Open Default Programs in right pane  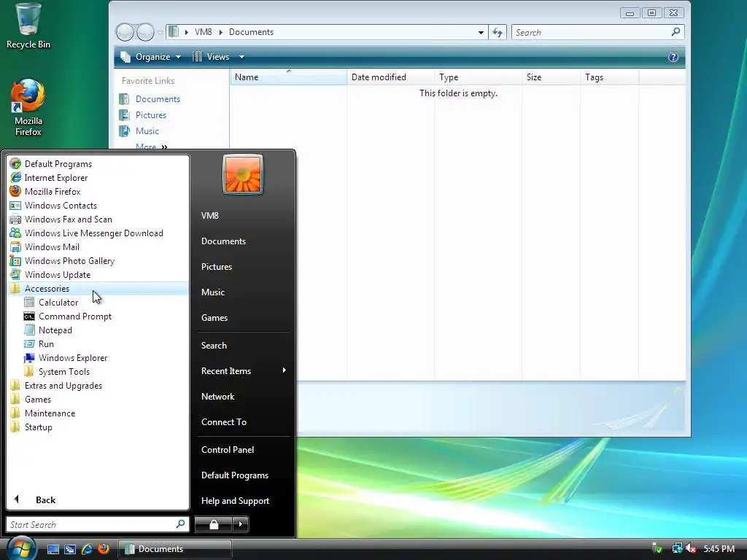pyautogui.click(x=234, y=475)
